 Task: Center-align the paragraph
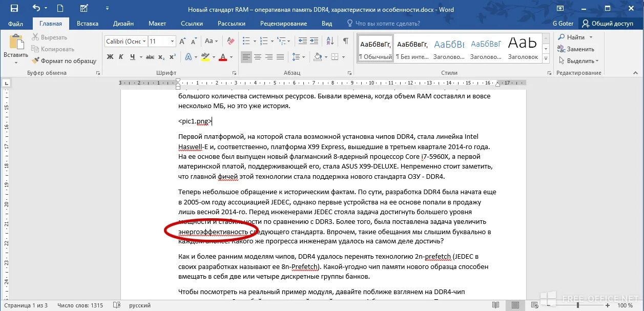[x=258, y=57]
